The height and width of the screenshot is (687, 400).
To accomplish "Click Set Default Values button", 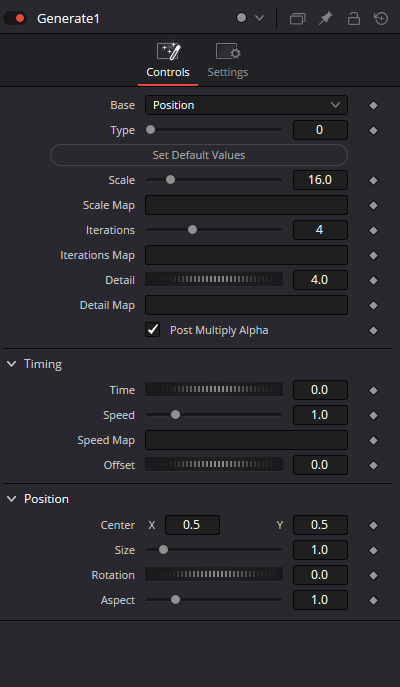I will pos(199,155).
